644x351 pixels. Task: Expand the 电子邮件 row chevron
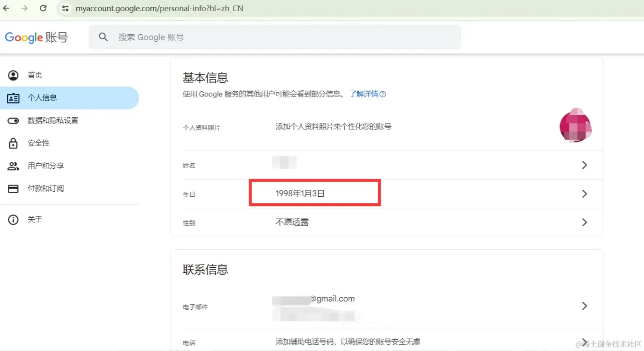tap(585, 306)
